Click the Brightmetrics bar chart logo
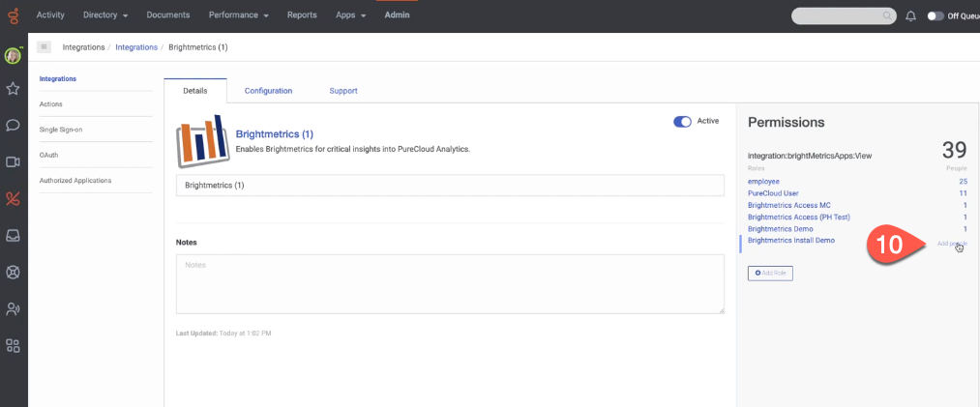Viewport: 980px width, 407px height. (x=201, y=142)
